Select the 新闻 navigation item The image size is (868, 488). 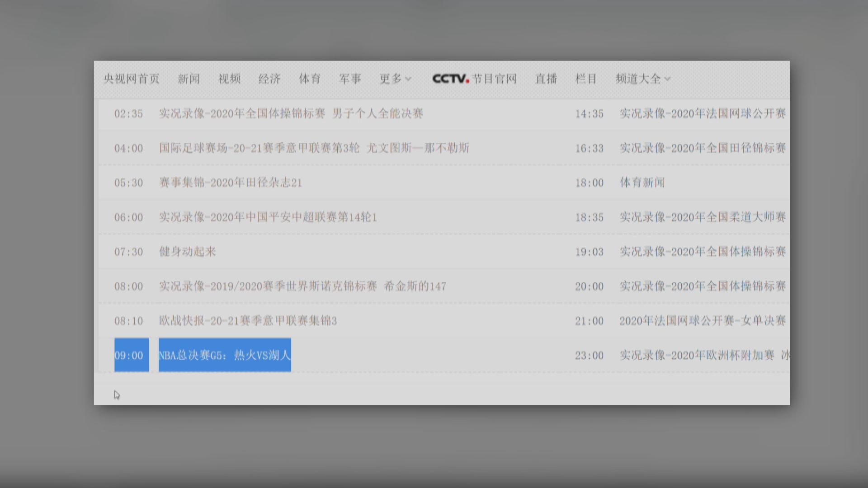click(188, 78)
